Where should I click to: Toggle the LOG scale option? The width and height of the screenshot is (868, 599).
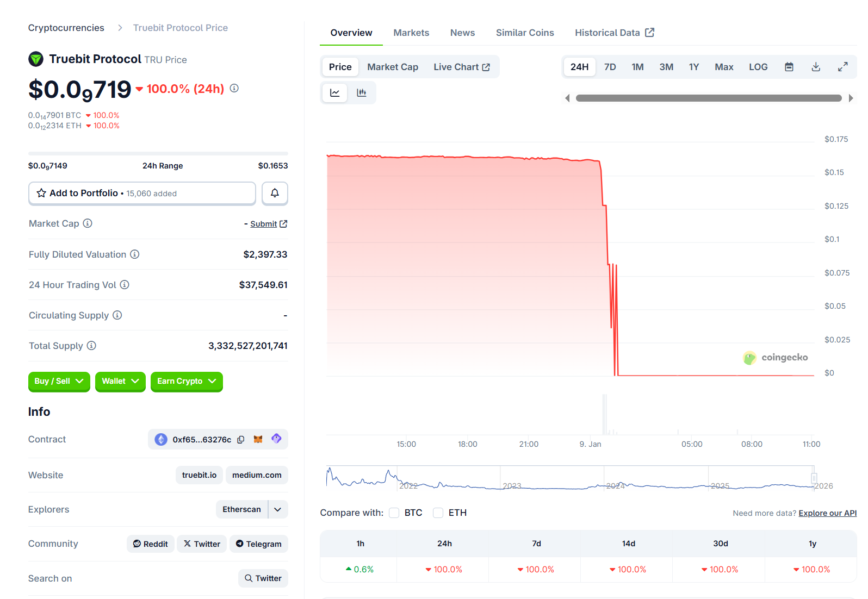point(758,67)
